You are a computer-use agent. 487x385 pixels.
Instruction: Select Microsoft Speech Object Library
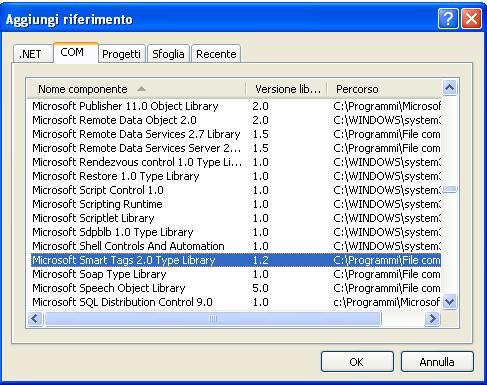[x=236, y=288]
